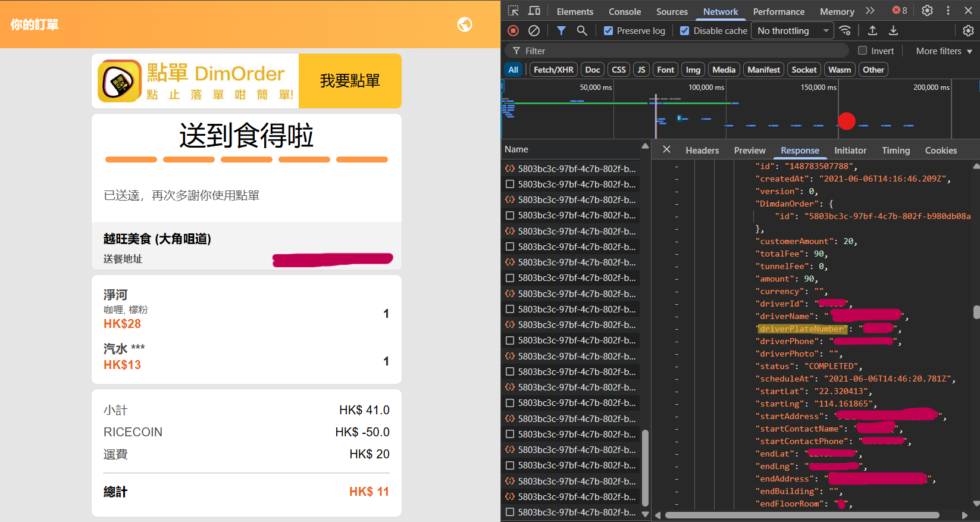The height and width of the screenshot is (522, 980).
Task: Open DevTools settings gear
Action: 927,11
